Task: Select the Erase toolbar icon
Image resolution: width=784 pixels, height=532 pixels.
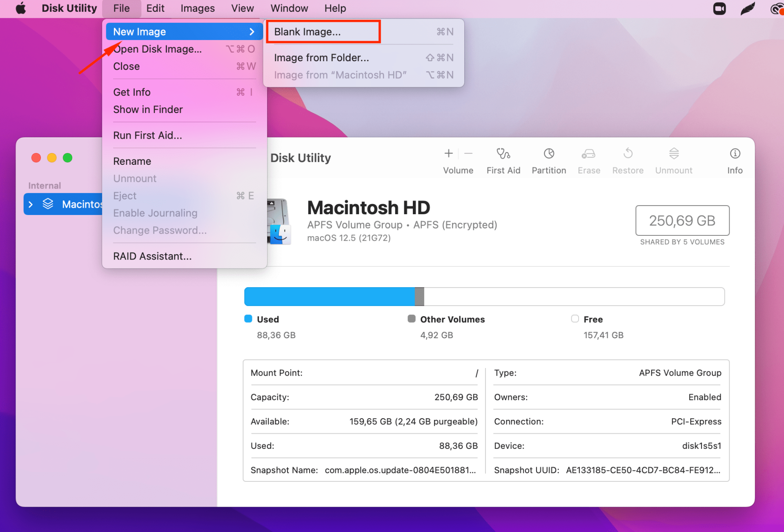Action: (588, 160)
